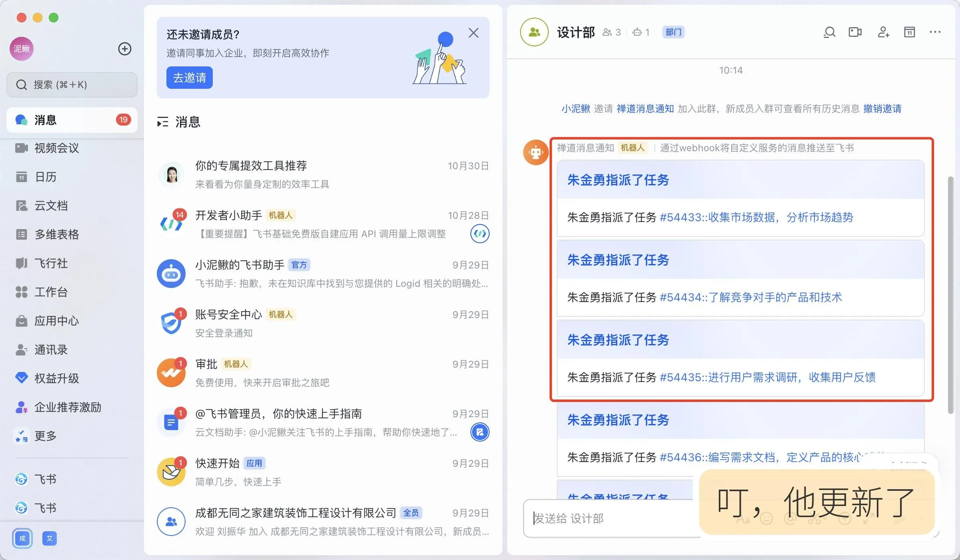
Task: Click the round code icon on 开发者小助手 row
Action: 480,234
